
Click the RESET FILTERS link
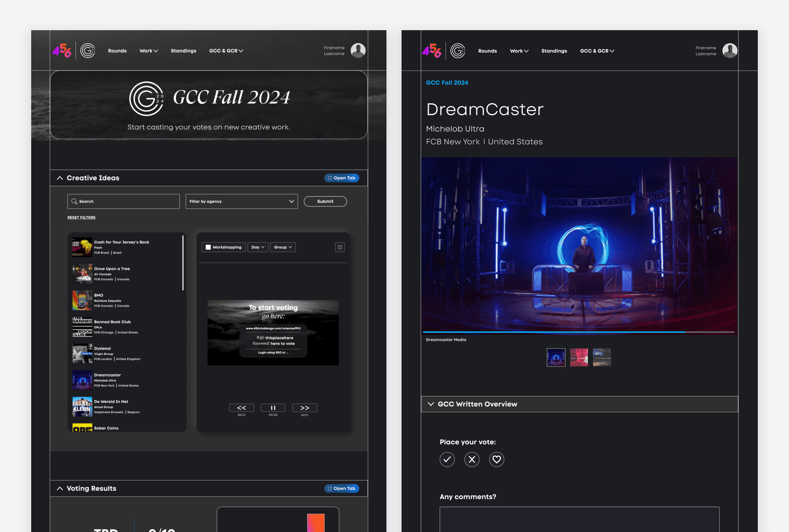[82, 217]
